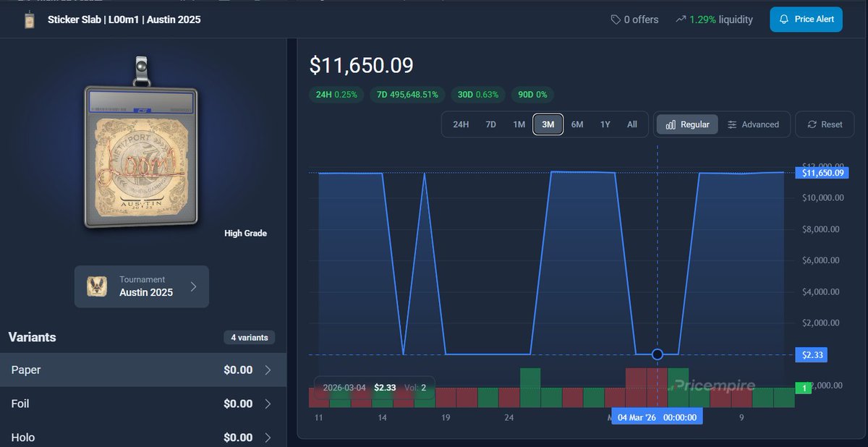The height and width of the screenshot is (447, 868).
Task: Switch chart to Advanced mode
Action: coord(753,124)
